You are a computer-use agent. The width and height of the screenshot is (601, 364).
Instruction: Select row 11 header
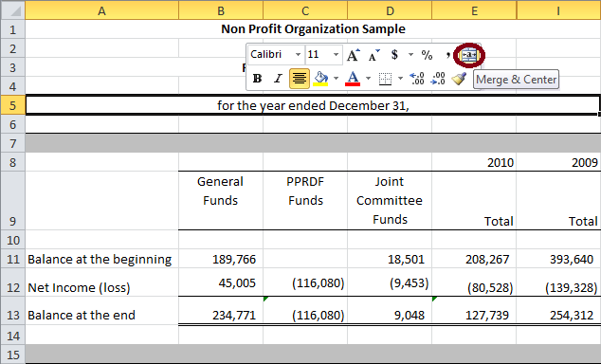click(x=12, y=259)
